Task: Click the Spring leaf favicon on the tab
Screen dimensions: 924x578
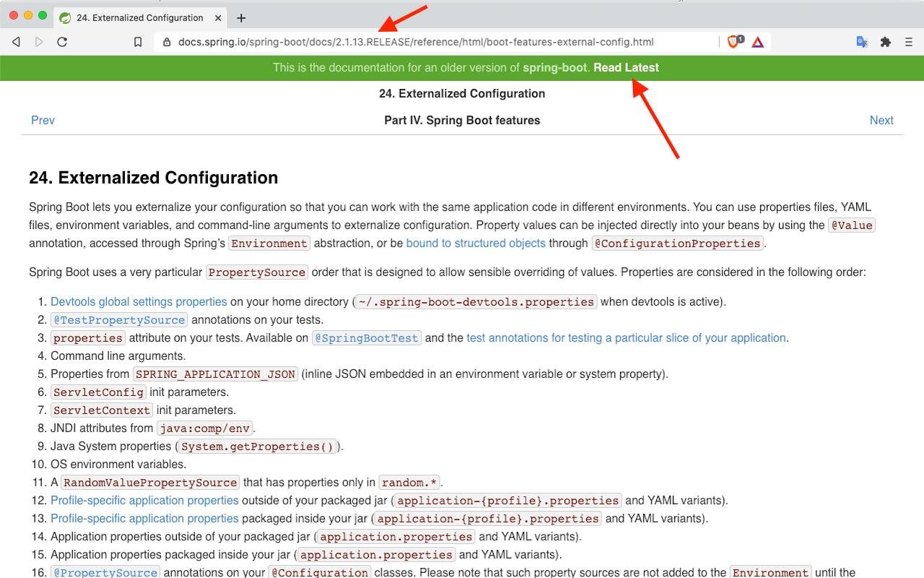Action: [65, 18]
